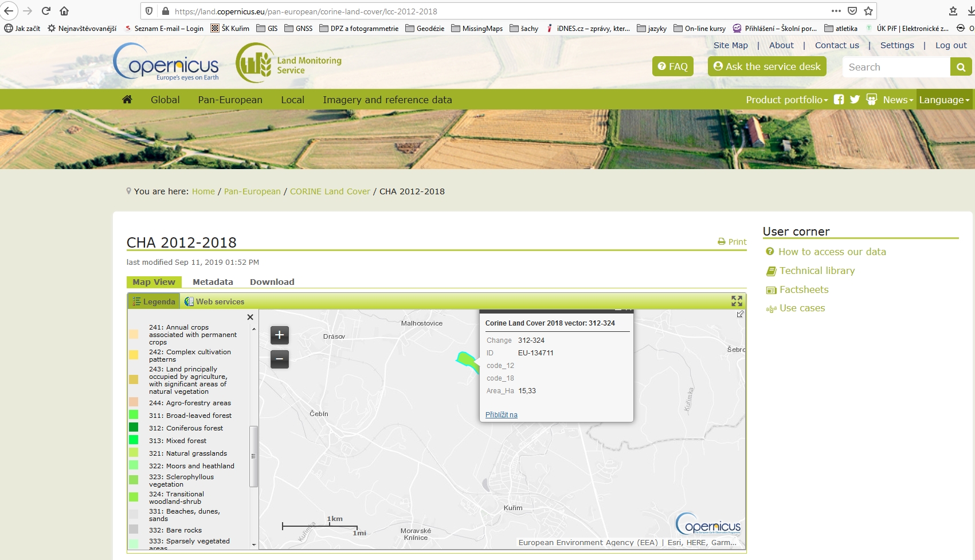Click the Land Monitoring Service logo

[x=289, y=62]
